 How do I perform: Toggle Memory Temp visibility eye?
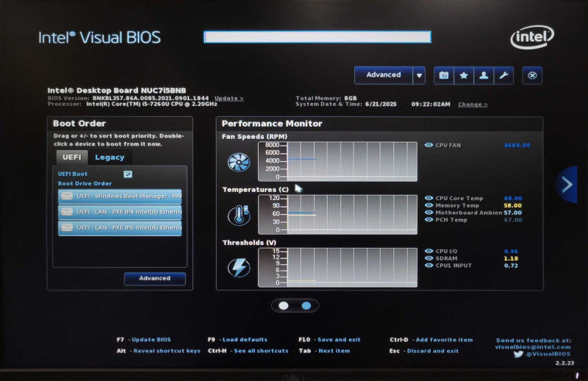429,205
